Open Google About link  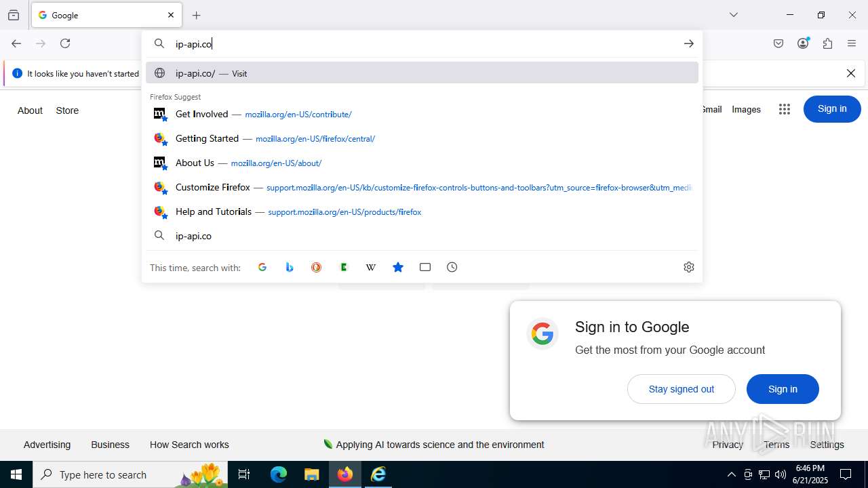(30, 110)
